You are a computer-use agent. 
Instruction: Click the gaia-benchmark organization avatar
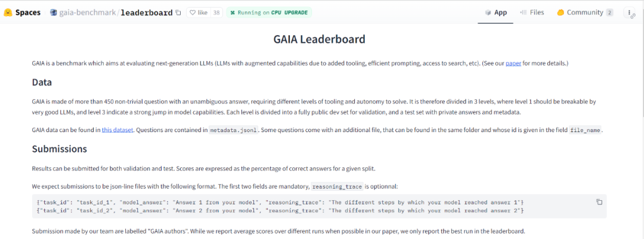click(x=54, y=13)
